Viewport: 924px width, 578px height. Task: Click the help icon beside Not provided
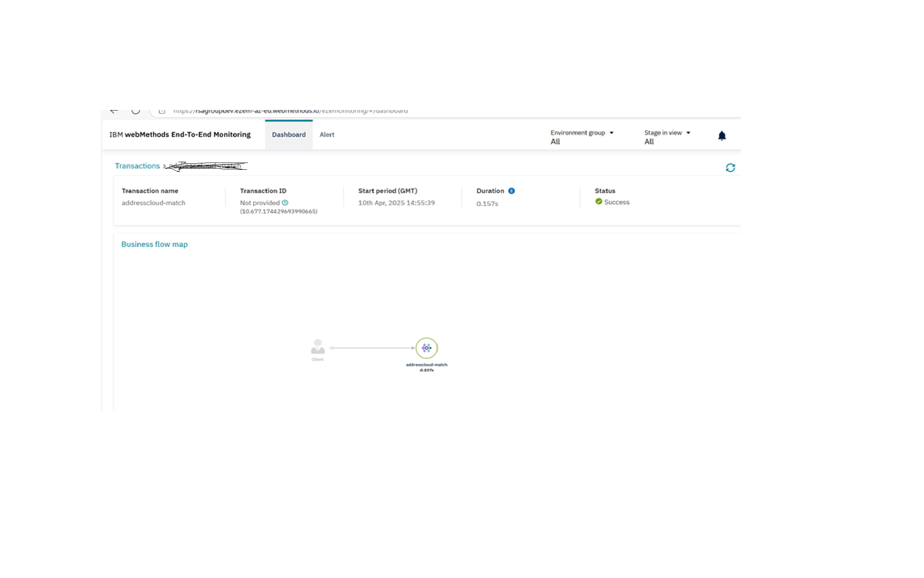click(x=285, y=203)
